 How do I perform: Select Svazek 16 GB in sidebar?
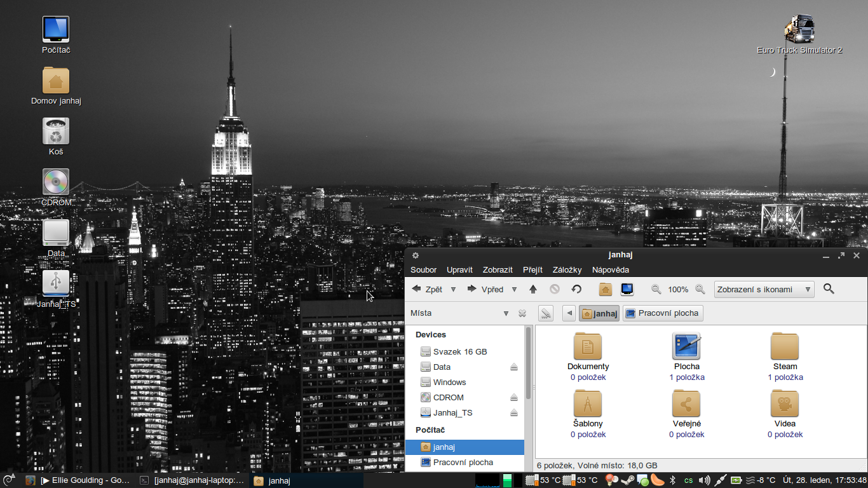465,351
